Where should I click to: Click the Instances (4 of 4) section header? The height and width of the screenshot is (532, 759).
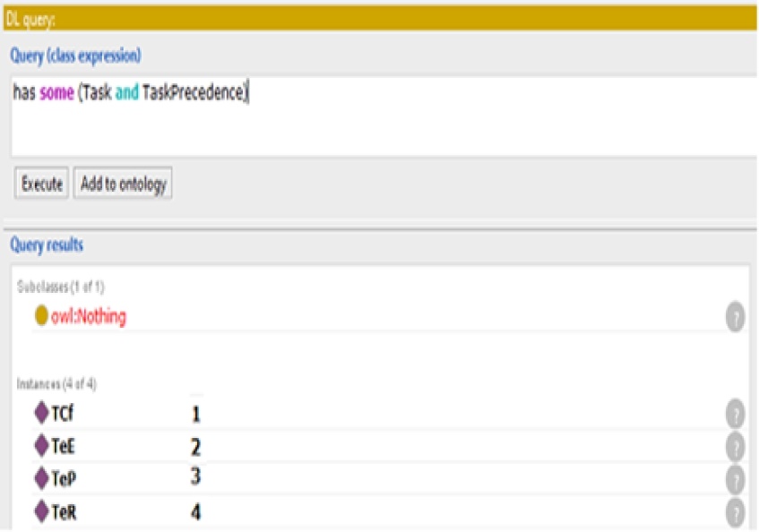pyautogui.click(x=56, y=383)
